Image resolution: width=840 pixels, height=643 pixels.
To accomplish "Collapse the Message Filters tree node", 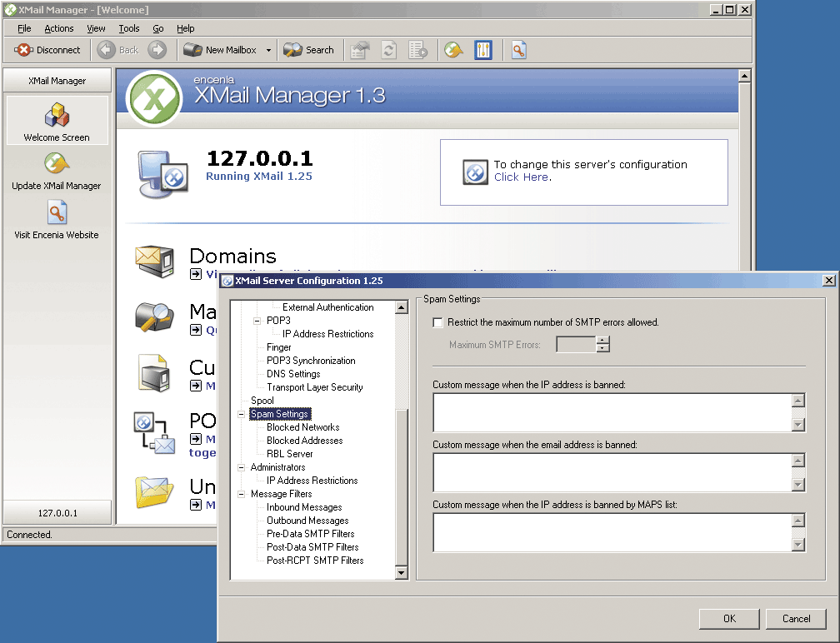I will (x=241, y=494).
